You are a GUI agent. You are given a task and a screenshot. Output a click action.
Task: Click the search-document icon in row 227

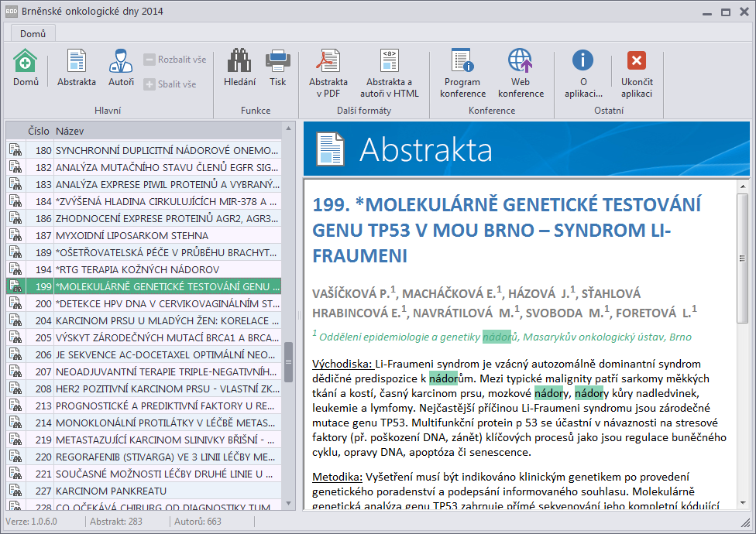pos(15,491)
